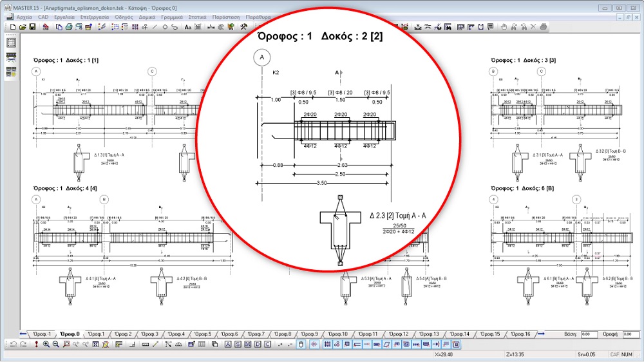Click the open folder icon

[x=22, y=27]
